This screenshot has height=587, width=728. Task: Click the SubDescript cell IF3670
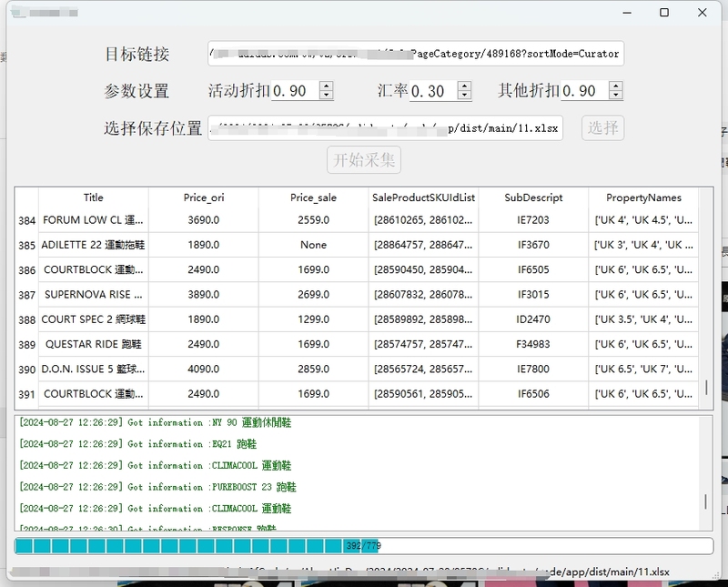(x=533, y=245)
